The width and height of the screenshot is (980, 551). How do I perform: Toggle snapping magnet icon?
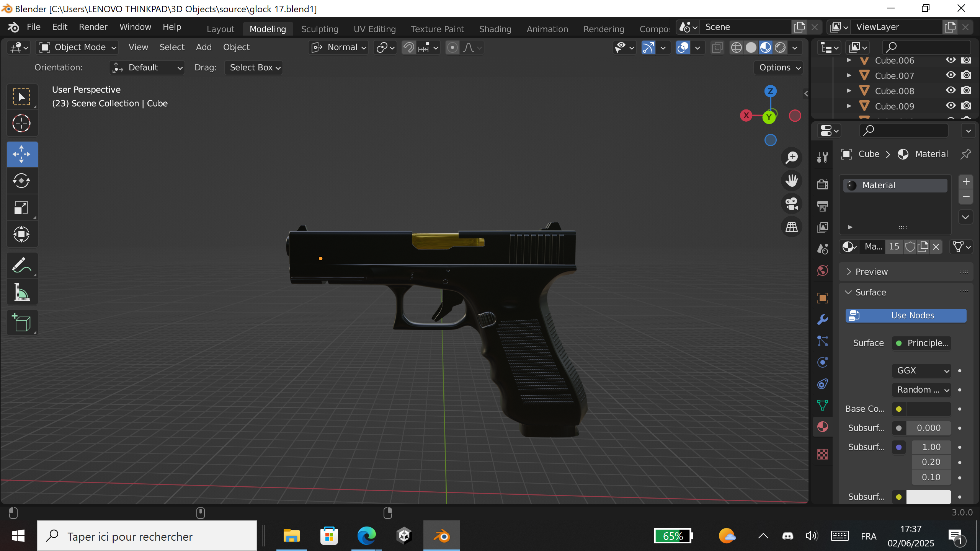(408, 47)
